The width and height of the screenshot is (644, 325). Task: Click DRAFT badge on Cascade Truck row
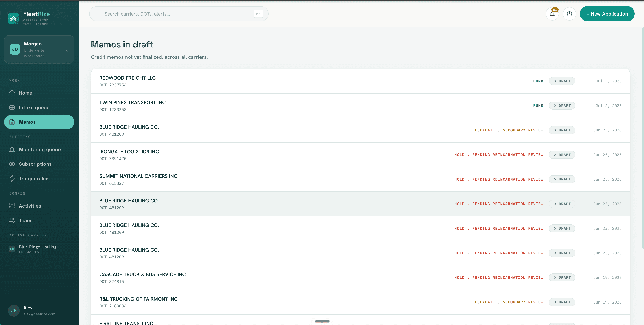click(x=562, y=278)
